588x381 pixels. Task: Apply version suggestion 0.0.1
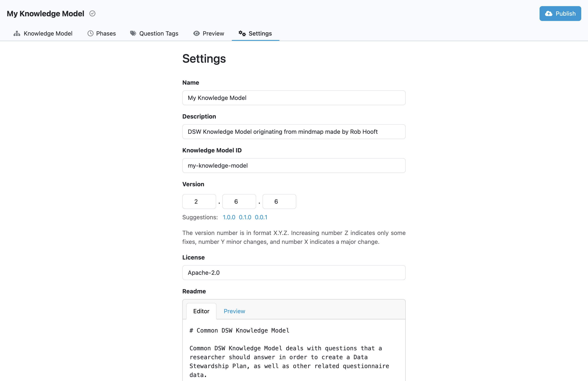(x=261, y=217)
